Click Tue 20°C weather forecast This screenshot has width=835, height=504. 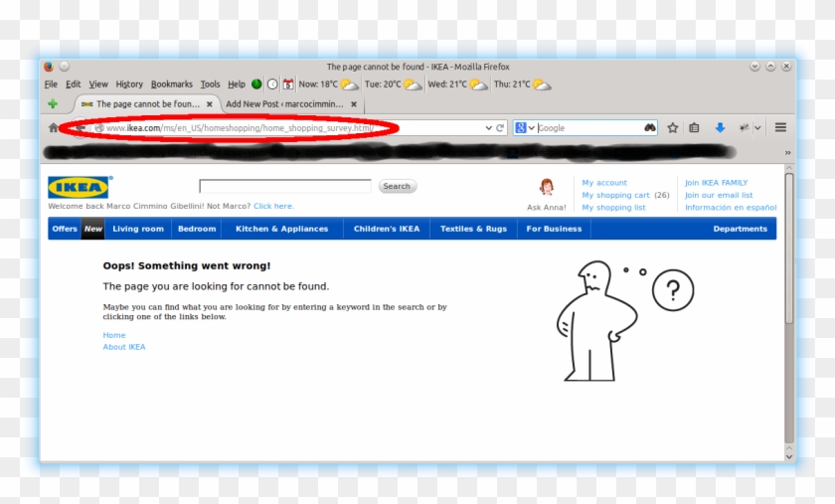393,84
